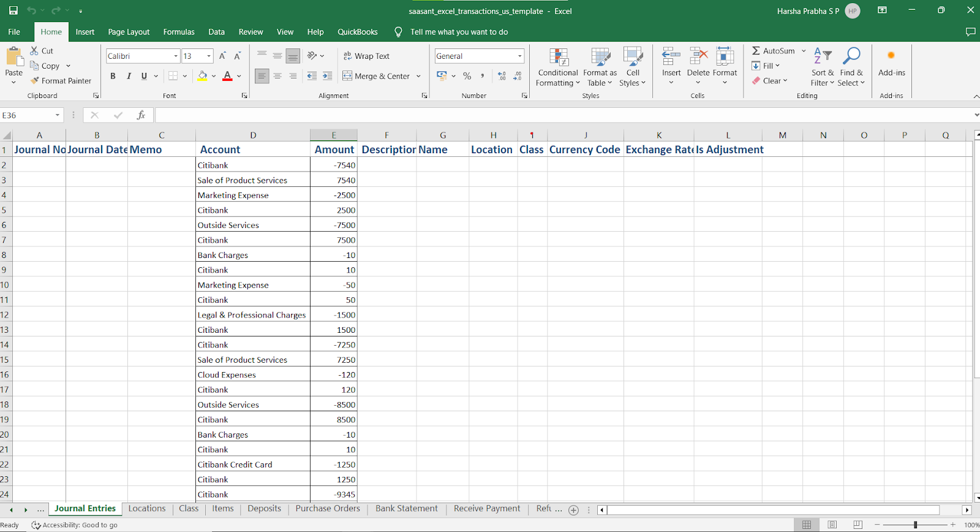Click the Format Painter brush
Screen dimensions: 980x532
(61, 81)
